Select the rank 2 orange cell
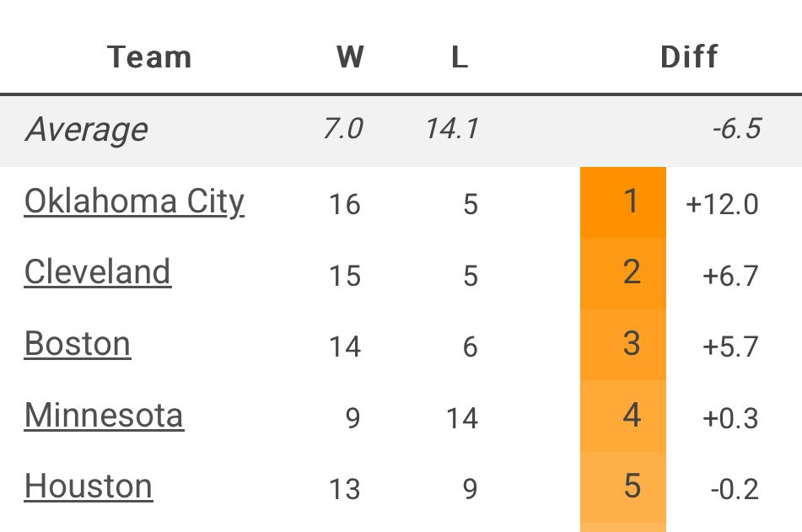Viewport: 802px width, 532px height. (x=623, y=273)
